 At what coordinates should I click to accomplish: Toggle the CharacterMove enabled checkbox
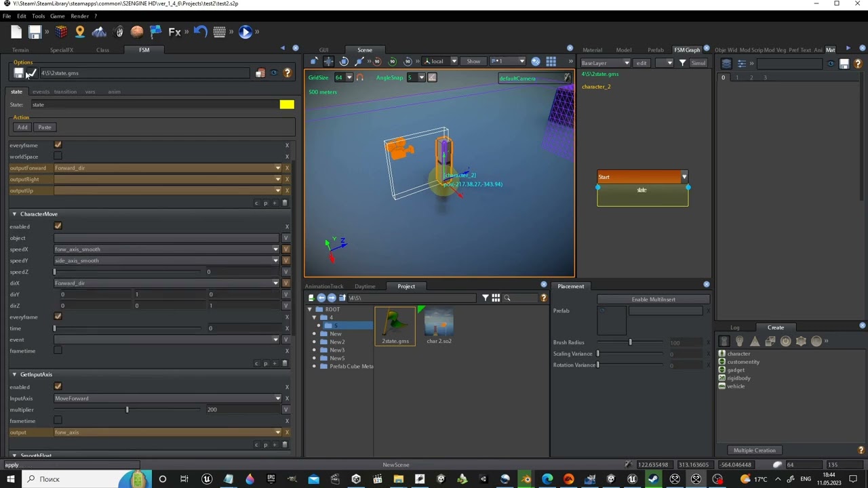pyautogui.click(x=58, y=226)
